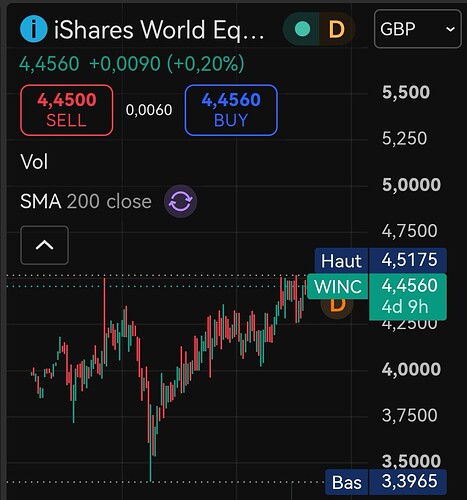Screen dimensions: 467x500
Task: Click the 5,0000 price axis label
Action: [411, 184]
